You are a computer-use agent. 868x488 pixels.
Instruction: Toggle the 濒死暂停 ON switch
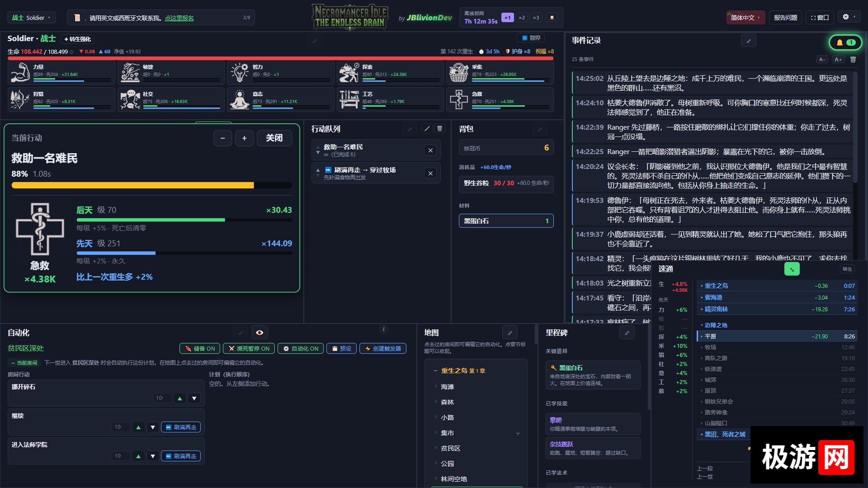[249, 348]
